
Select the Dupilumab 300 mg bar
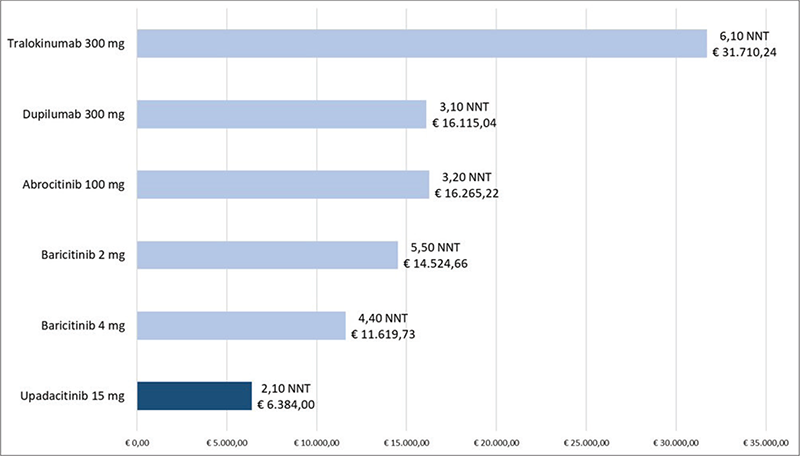pos(281,114)
